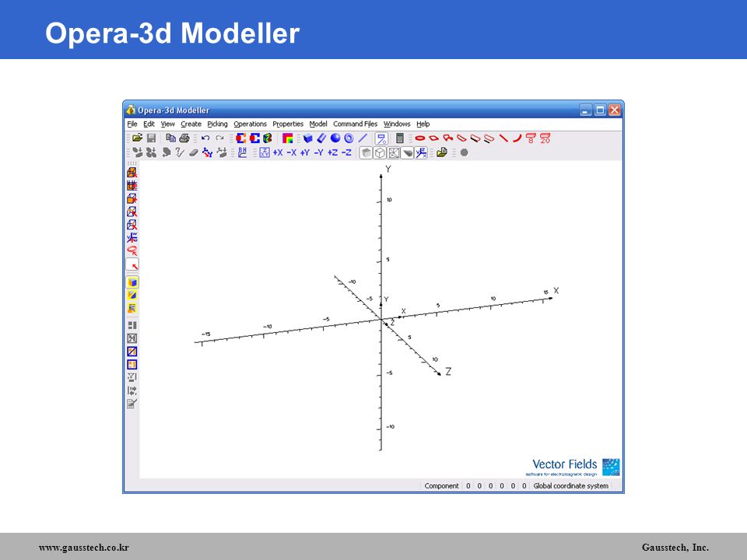Create a red solenoid conductor ring
747x560 pixels.
[x=419, y=138]
